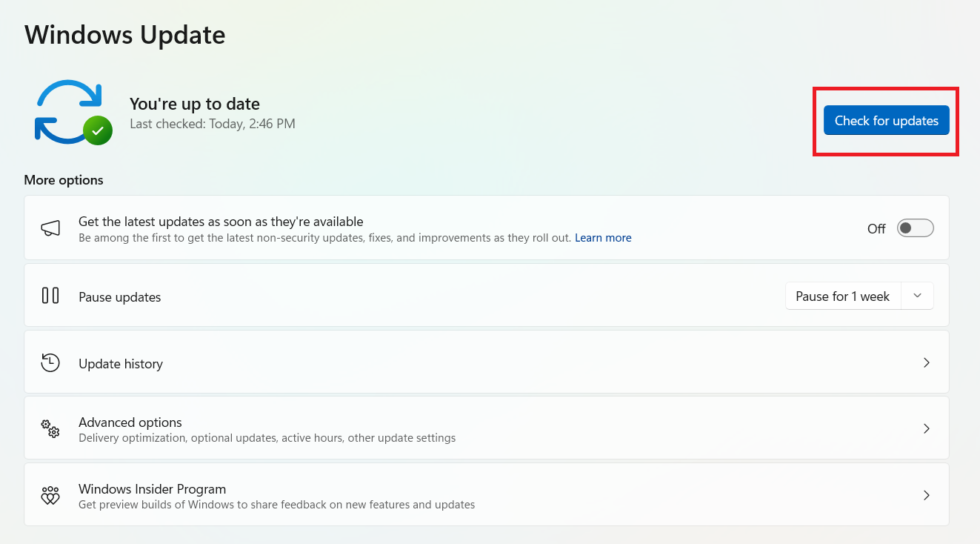The image size is (980, 544).
Task: Expand the Windows Insider Program section
Action: click(x=926, y=495)
